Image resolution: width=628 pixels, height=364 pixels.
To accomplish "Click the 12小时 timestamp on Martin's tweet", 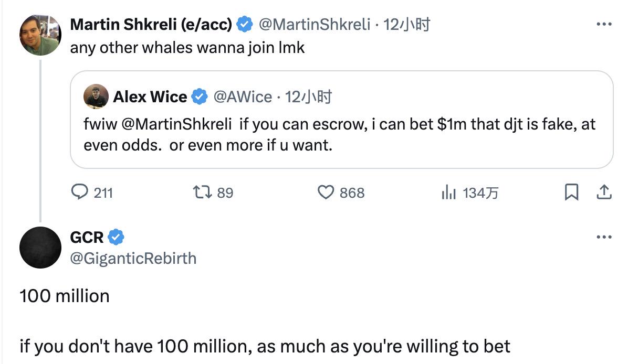I will (407, 24).
